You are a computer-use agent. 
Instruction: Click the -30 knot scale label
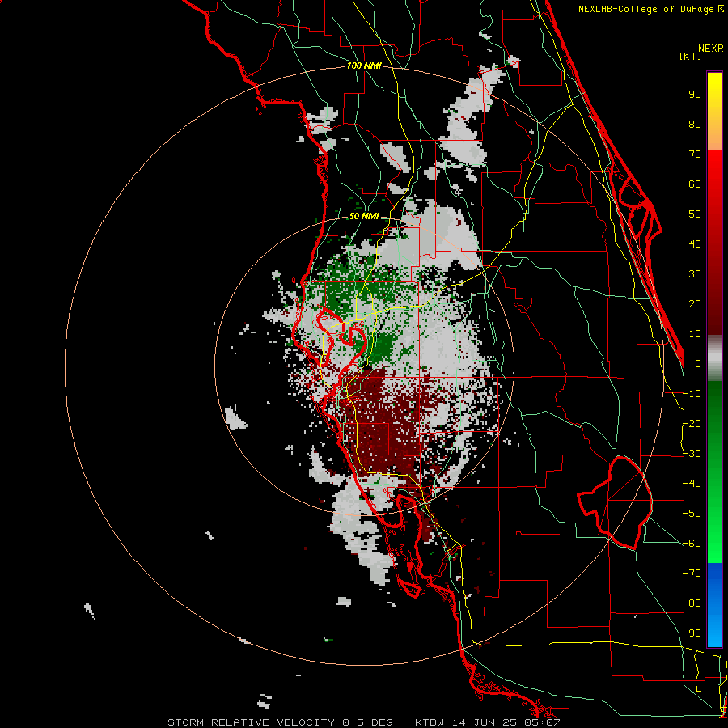692,453
